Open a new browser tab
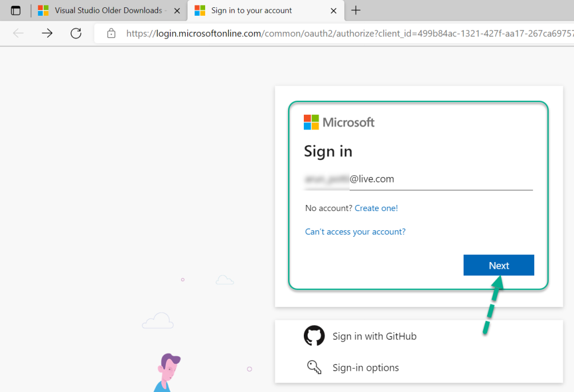 click(x=356, y=11)
